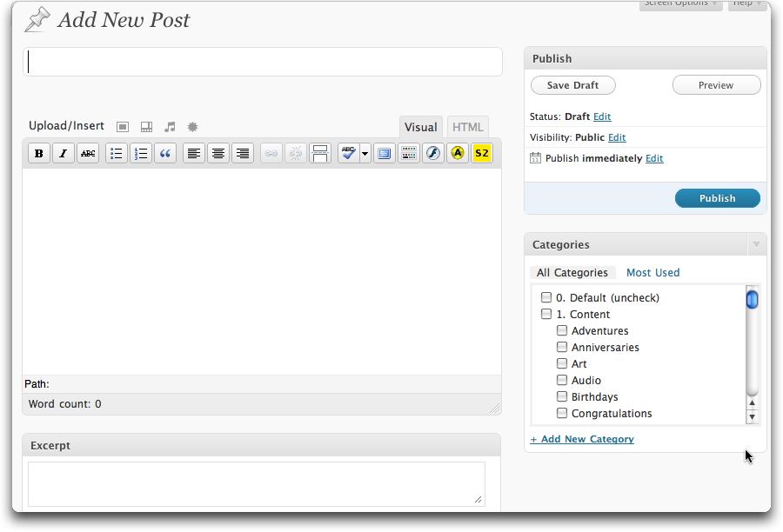Collapse the Categories panel with its arrow
This screenshot has width=783, height=532.
[x=756, y=245]
